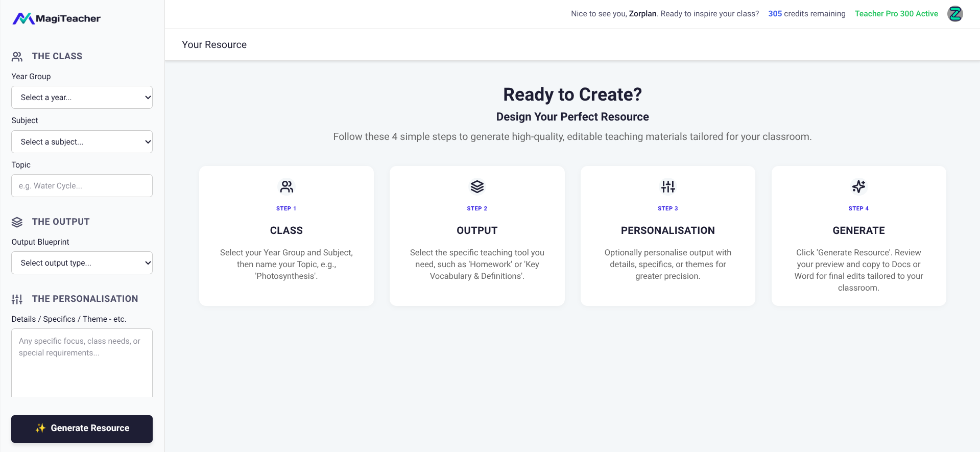The height and width of the screenshot is (452, 980).
Task: Click the 'Topic' field label
Action: [x=21, y=165]
